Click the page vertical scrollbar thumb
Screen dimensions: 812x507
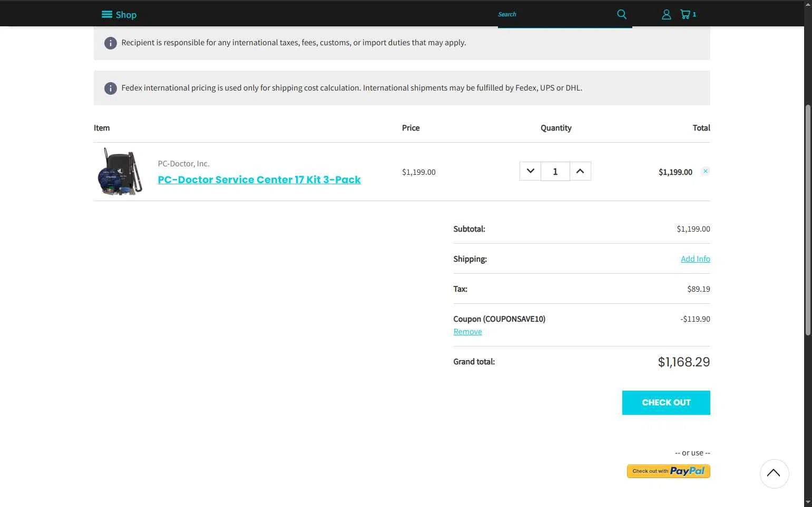808,220
